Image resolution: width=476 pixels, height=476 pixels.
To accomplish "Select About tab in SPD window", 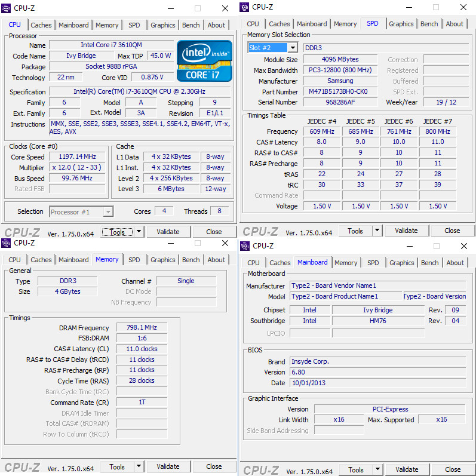I will (x=454, y=24).
